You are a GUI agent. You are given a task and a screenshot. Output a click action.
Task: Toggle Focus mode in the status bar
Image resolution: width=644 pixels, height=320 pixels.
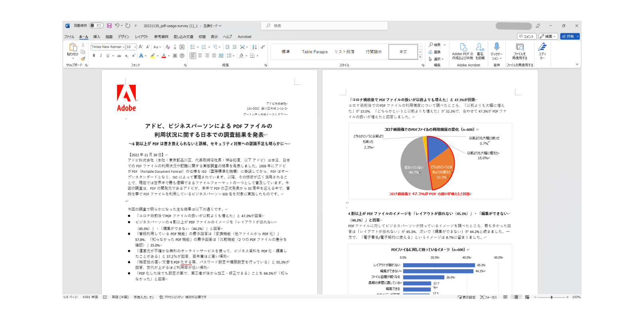click(x=489, y=297)
